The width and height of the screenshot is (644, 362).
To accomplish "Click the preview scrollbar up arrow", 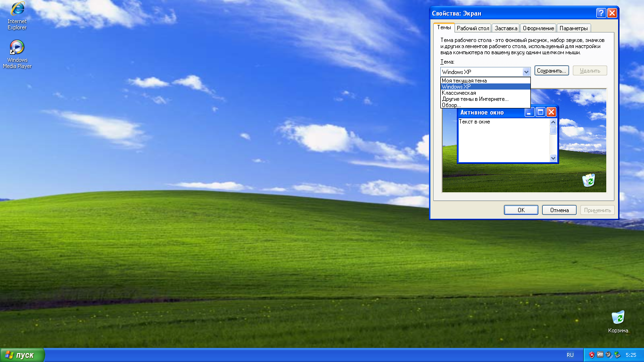I will pos(553,122).
